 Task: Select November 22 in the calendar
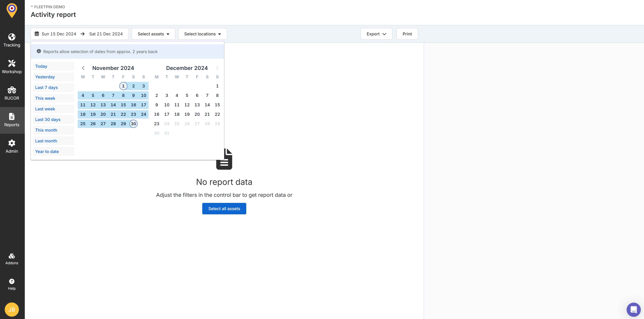123,114
